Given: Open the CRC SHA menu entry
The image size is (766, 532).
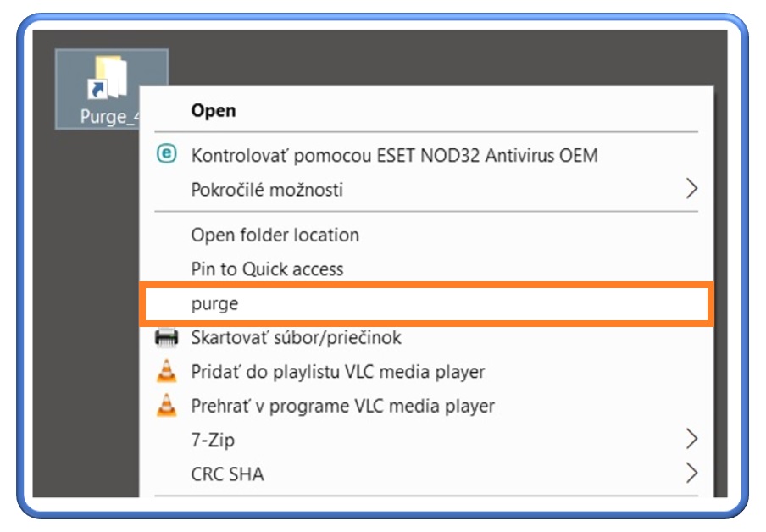Looking at the screenshot, I should point(227,474).
